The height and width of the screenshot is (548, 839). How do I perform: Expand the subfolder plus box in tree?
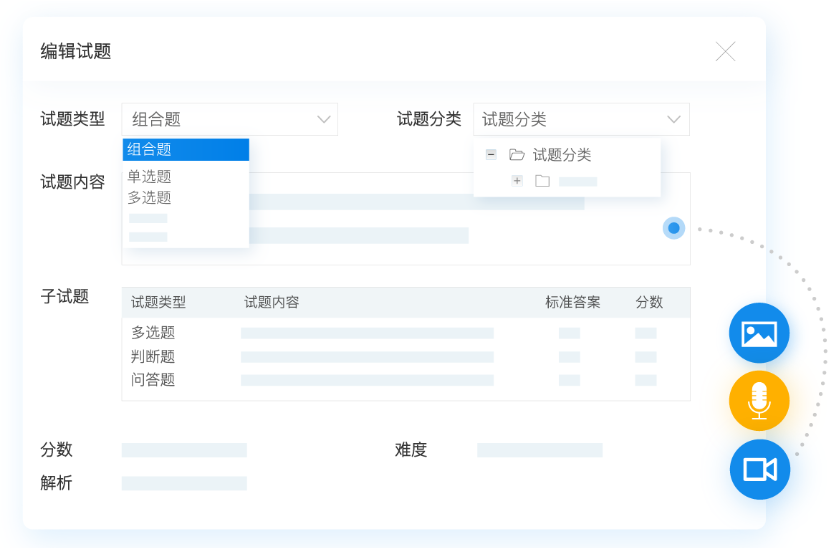click(x=517, y=181)
